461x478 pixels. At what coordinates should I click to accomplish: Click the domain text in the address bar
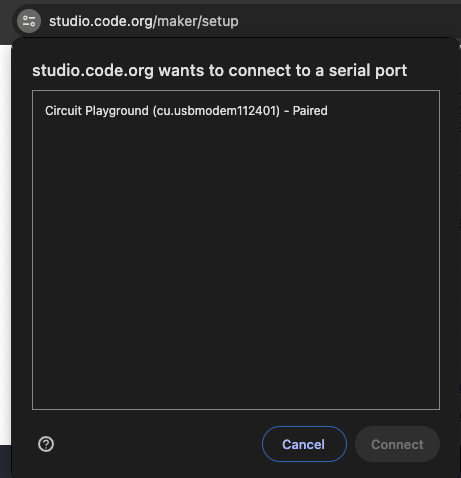[101, 21]
